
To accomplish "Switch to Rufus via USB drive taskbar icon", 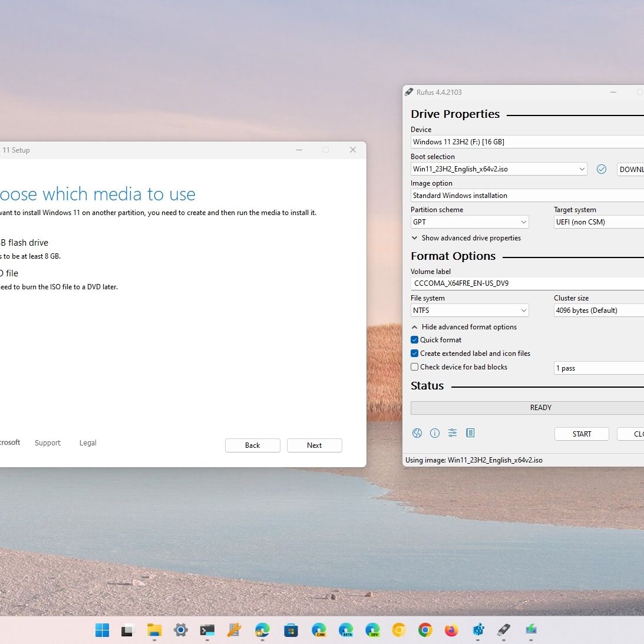I will point(504,630).
